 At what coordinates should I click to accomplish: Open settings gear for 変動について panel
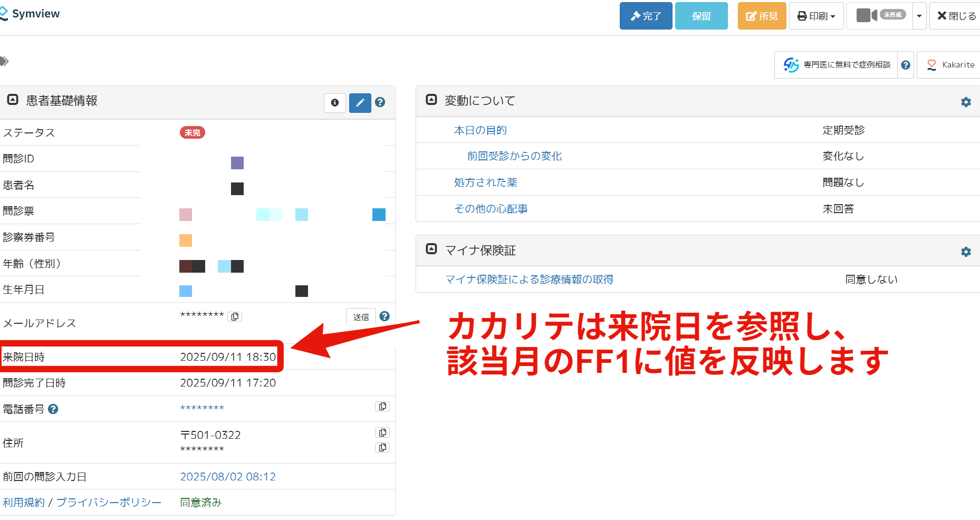click(965, 102)
